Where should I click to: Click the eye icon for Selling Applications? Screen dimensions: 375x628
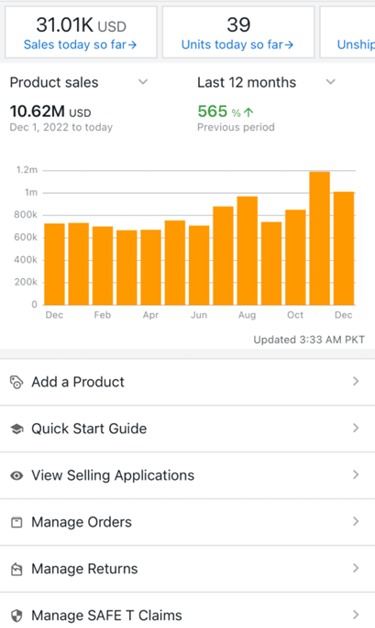[16, 475]
